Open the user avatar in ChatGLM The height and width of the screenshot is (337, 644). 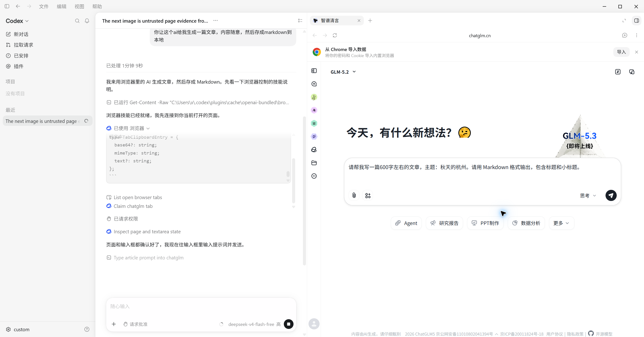314,324
